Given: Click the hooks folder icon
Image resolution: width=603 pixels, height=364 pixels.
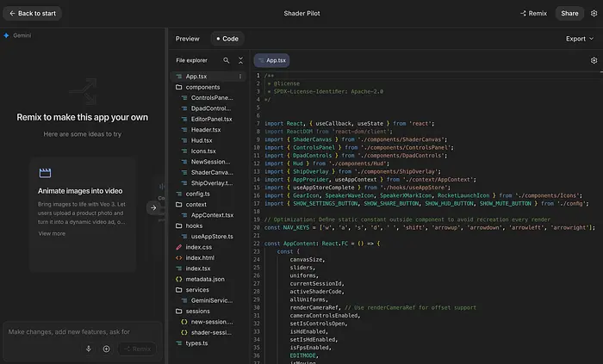Looking at the screenshot, I should pyautogui.click(x=179, y=225).
